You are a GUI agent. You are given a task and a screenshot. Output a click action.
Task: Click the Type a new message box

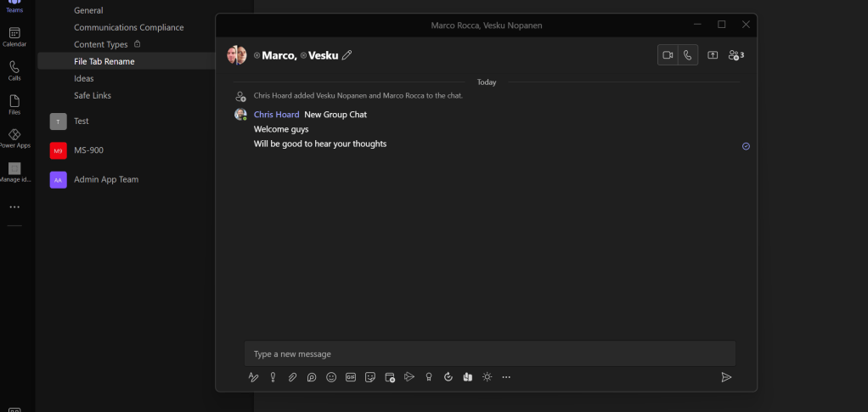489,354
